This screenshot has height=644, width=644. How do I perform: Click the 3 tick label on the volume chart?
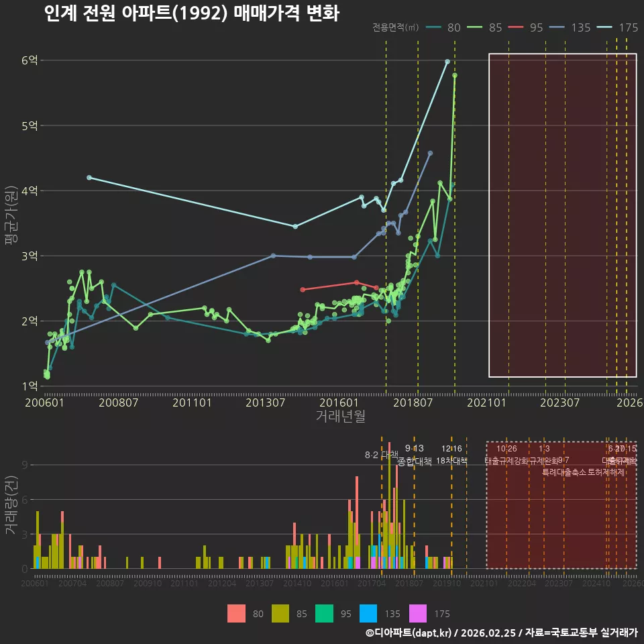coord(25,535)
